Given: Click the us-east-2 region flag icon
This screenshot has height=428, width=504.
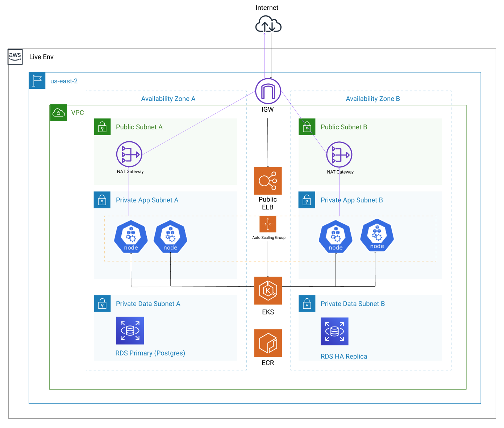Looking at the screenshot, I should [37, 80].
